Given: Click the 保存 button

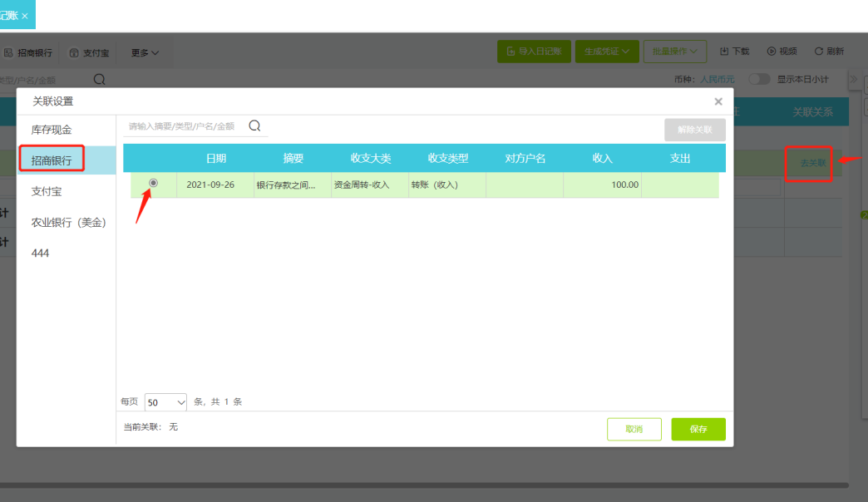Looking at the screenshot, I should 698,429.
